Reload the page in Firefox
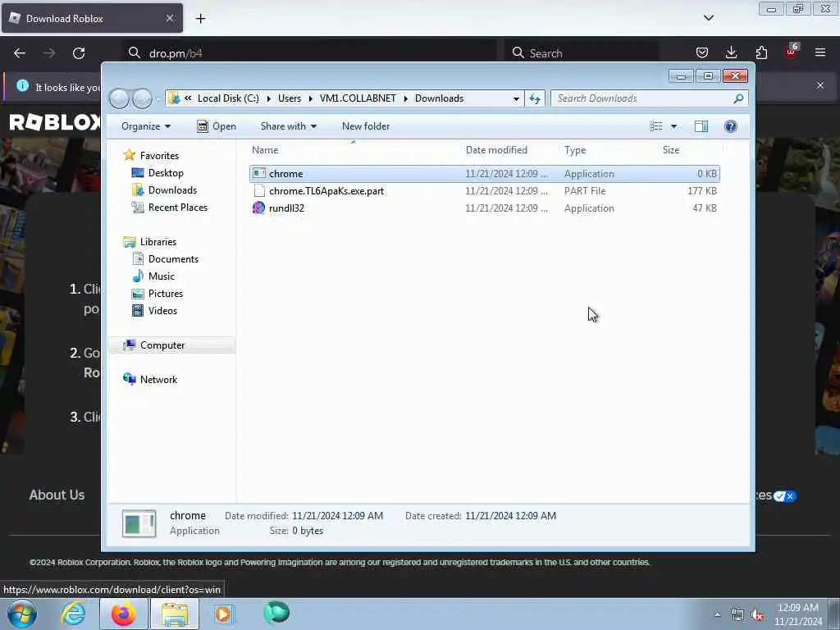 point(79,53)
